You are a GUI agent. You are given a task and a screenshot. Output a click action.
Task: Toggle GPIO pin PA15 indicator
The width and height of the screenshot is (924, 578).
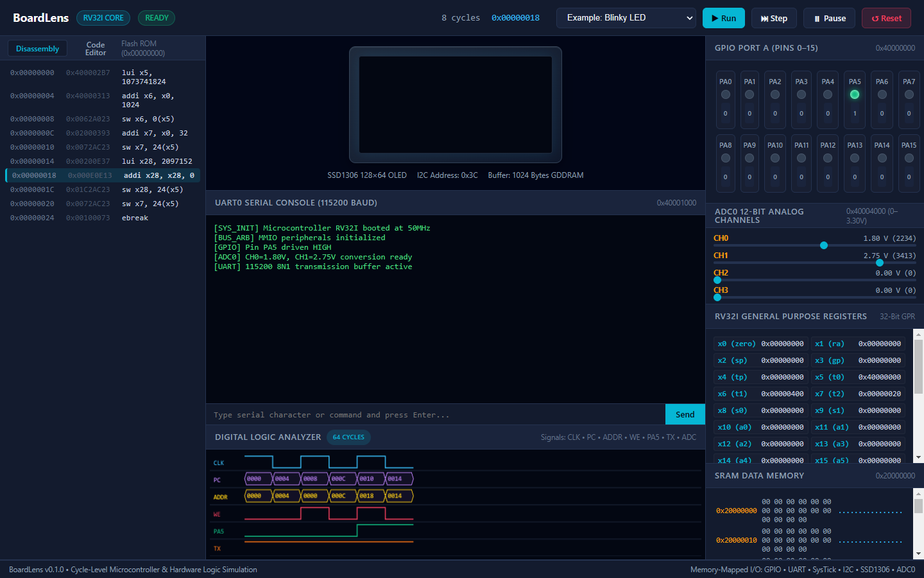click(x=909, y=158)
